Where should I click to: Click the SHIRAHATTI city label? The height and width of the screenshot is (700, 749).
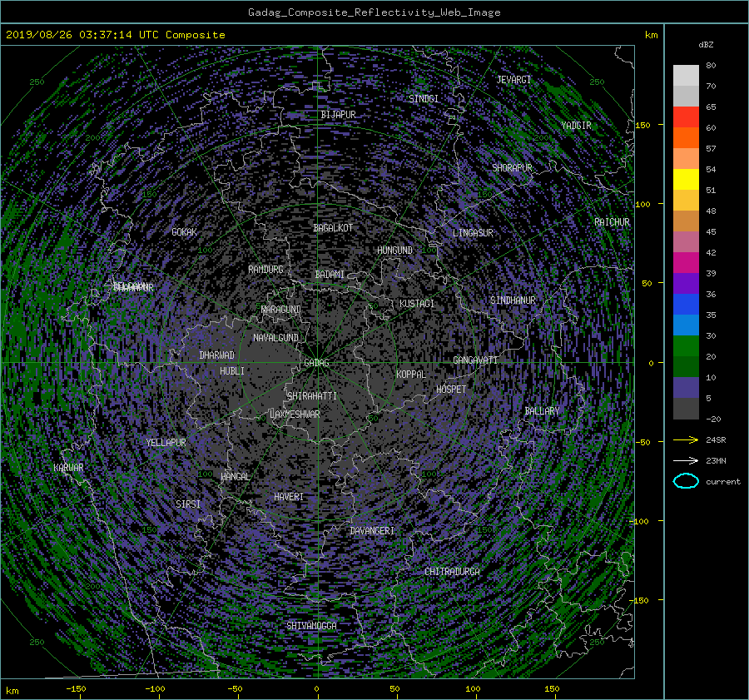coord(312,396)
